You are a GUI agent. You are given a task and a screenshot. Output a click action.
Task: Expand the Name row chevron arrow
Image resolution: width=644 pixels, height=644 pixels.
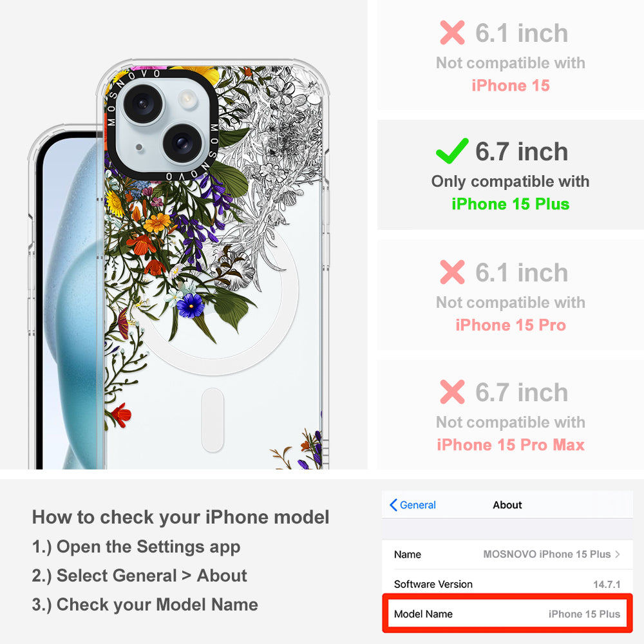click(618, 554)
